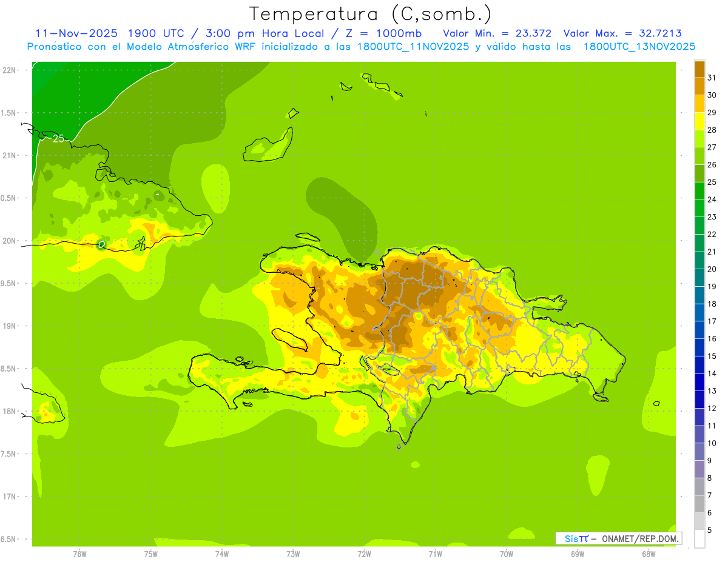Image resolution: width=728 pixels, height=562 pixels.
Task: Click the white "25" contour label
Action: (58, 139)
